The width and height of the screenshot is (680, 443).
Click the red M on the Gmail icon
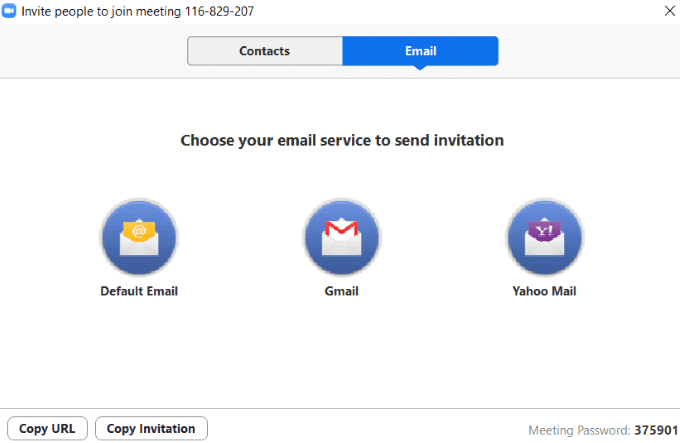(342, 234)
